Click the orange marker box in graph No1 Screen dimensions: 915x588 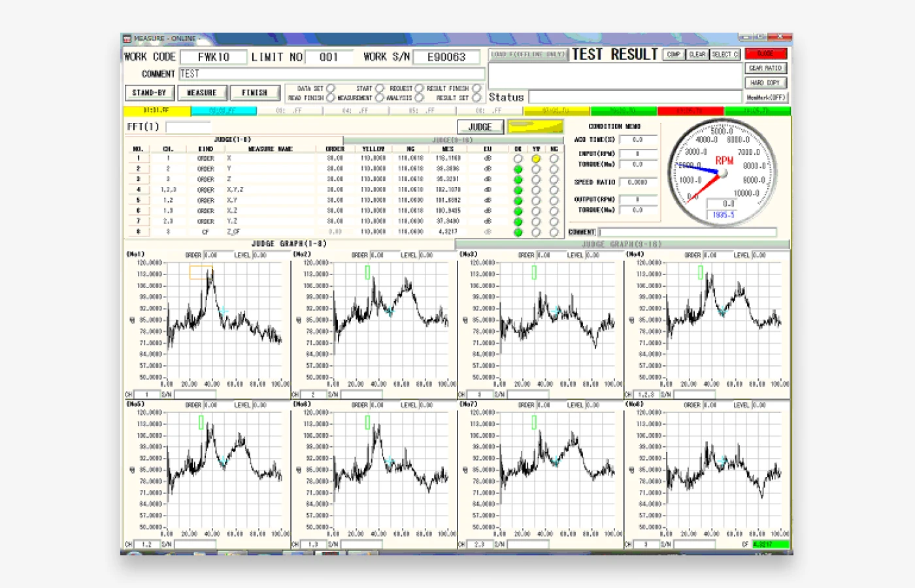(x=200, y=272)
